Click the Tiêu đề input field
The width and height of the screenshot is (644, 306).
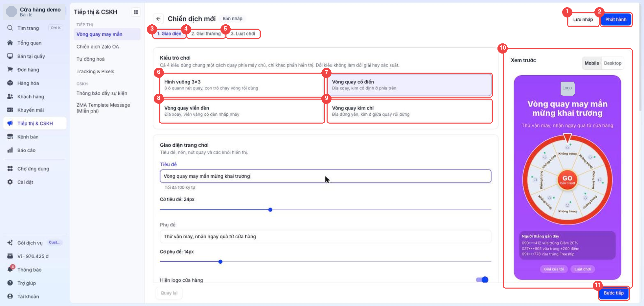pos(326,176)
